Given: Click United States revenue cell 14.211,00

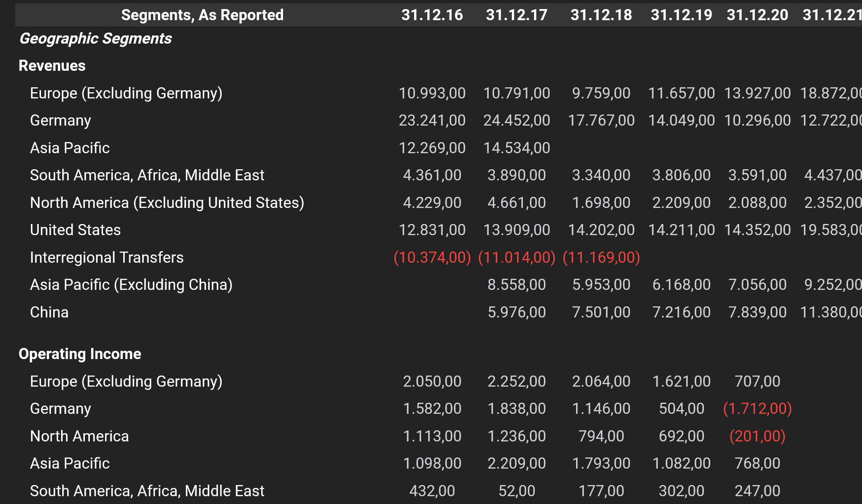Looking at the screenshot, I should coord(681,230).
